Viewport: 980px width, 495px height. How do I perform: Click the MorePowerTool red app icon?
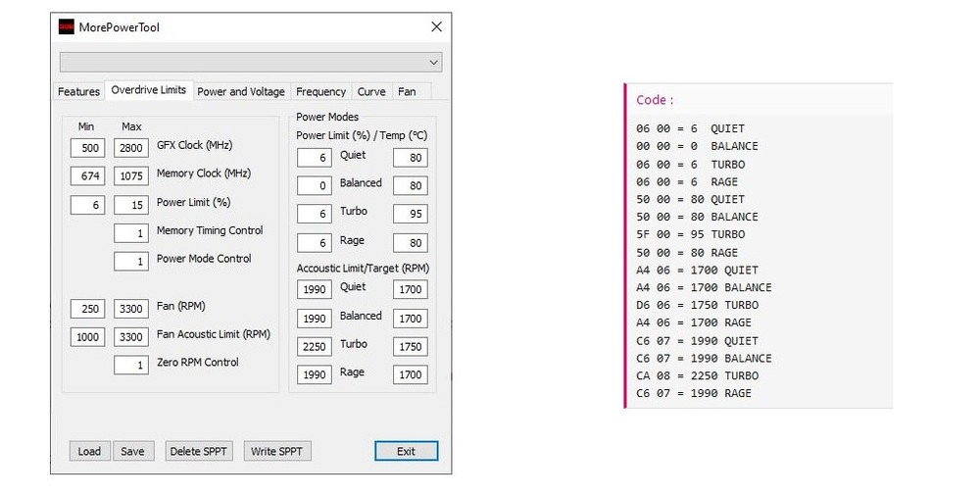(67, 26)
